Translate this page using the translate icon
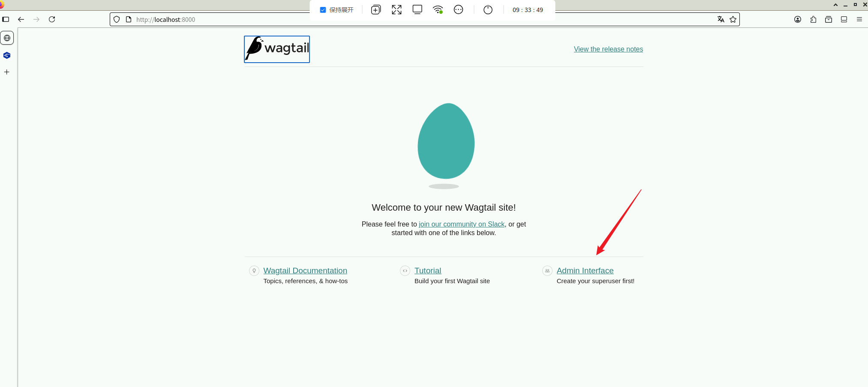 (x=721, y=19)
